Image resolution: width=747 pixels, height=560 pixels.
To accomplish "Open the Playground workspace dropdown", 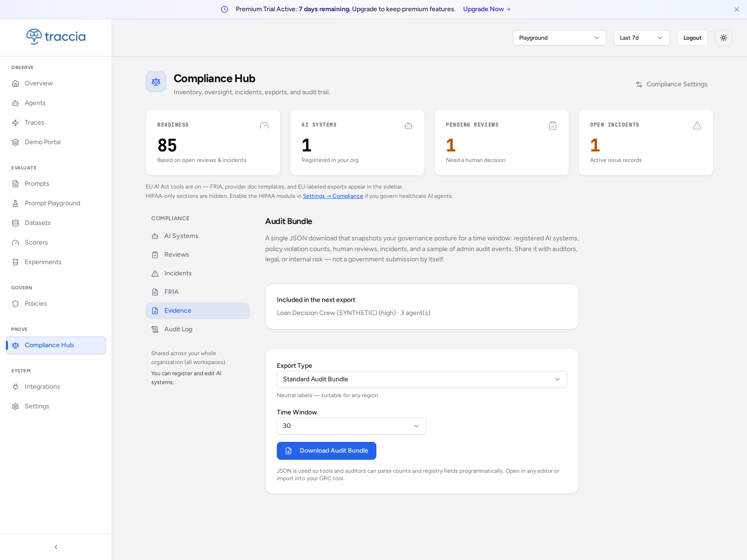I will tap(559, 38).
